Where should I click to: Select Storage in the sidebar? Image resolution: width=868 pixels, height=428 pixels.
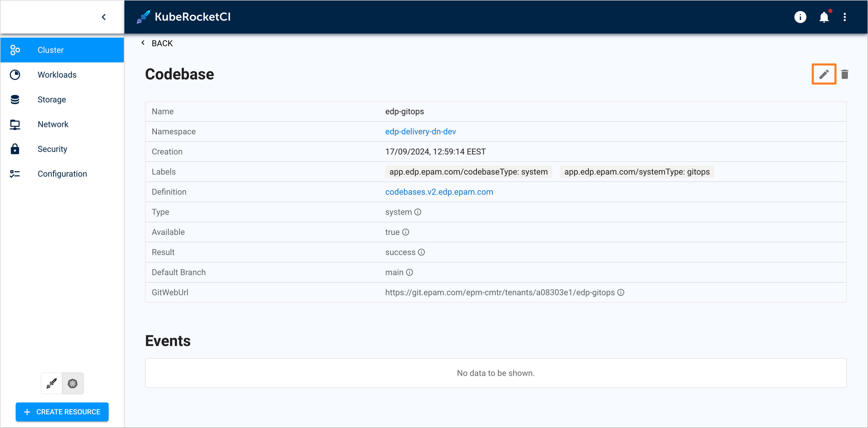[52, 99]
